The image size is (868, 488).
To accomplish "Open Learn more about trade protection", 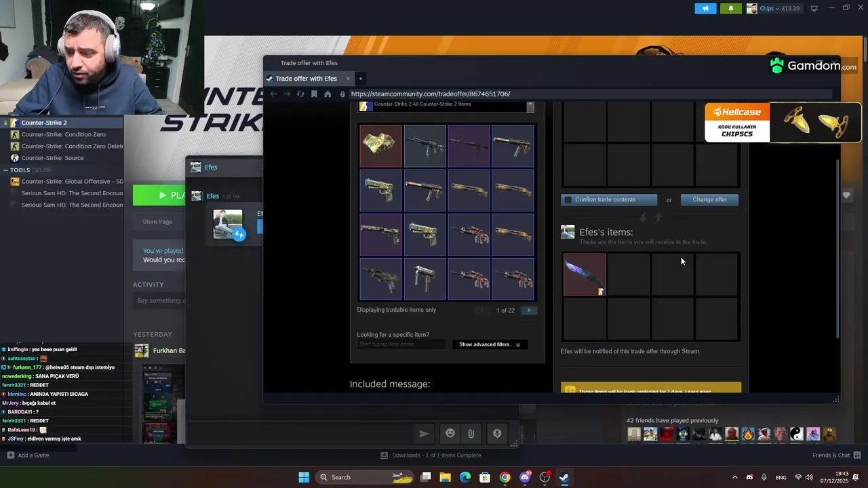I will coord(698,392).
